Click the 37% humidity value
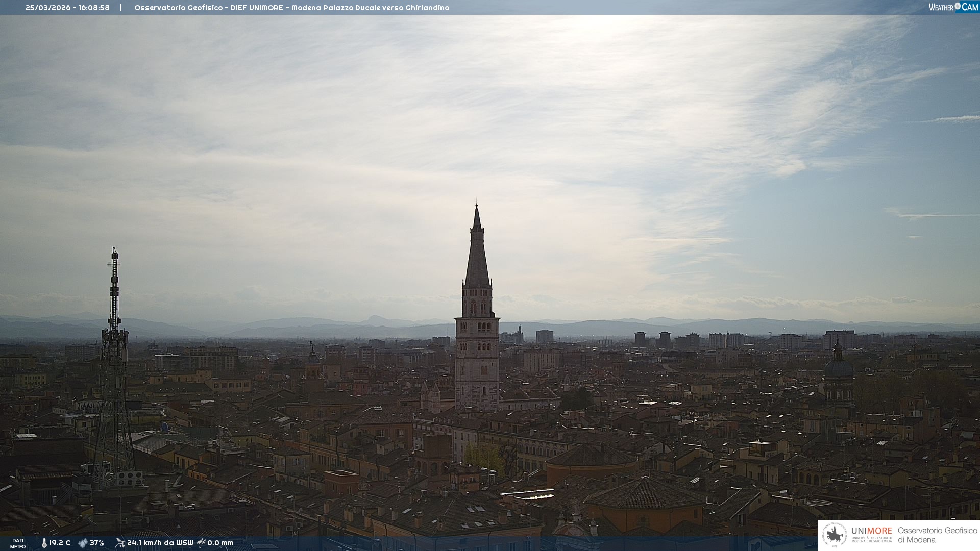 [97, 543]
